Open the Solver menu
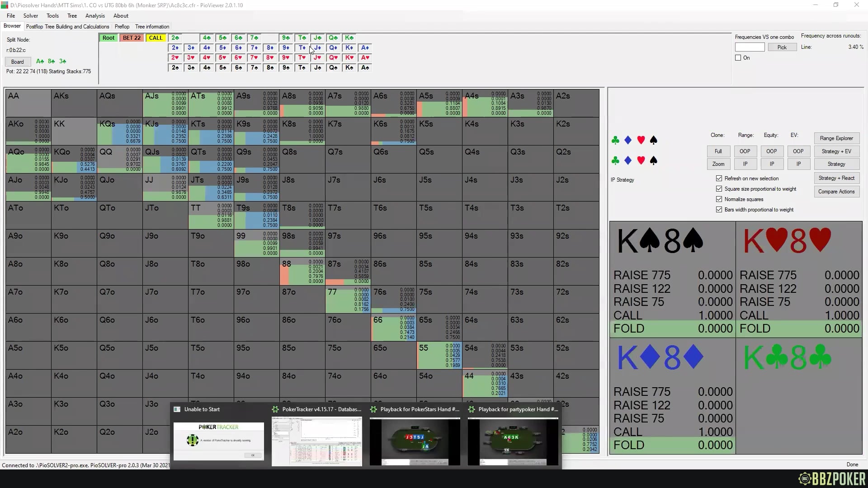 click(x=31, y=16)
